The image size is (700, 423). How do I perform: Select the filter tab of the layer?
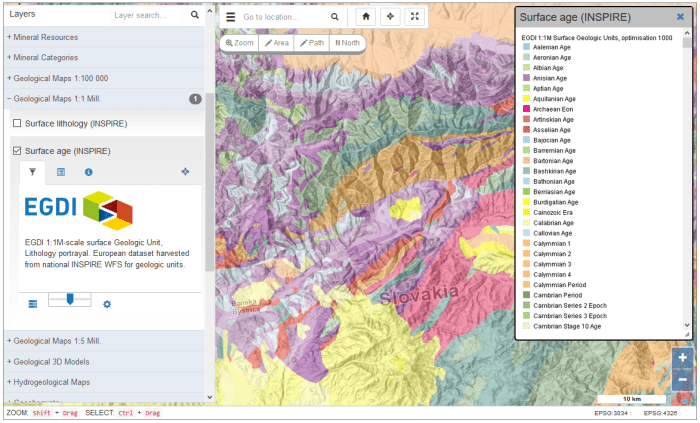coord(32,172)
